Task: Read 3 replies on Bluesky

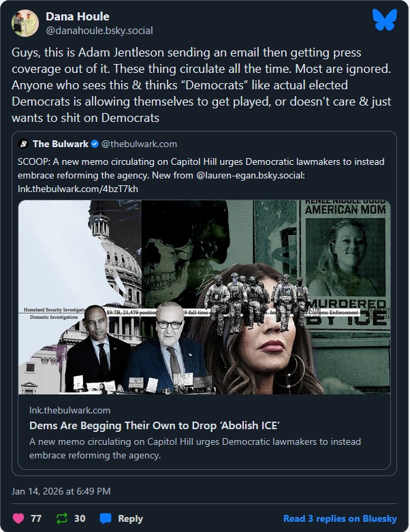Action: [340, 518]
